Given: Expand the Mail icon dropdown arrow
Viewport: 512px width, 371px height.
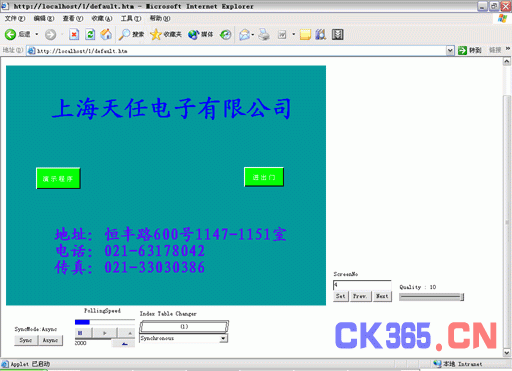Looking at the screenshot, I should (x=253, y=34).
